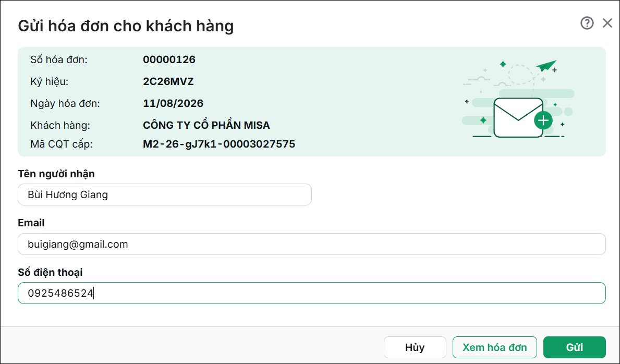Close the send invoice dialog
Viewport: 620px width, 364px height.
[607, 23]
